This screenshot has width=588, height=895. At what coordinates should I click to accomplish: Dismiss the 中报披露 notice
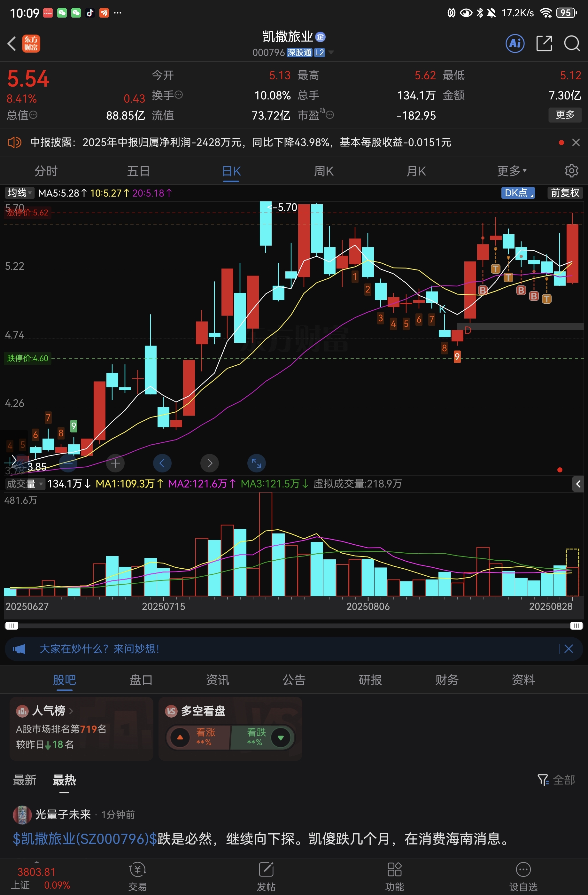[576, 143]
